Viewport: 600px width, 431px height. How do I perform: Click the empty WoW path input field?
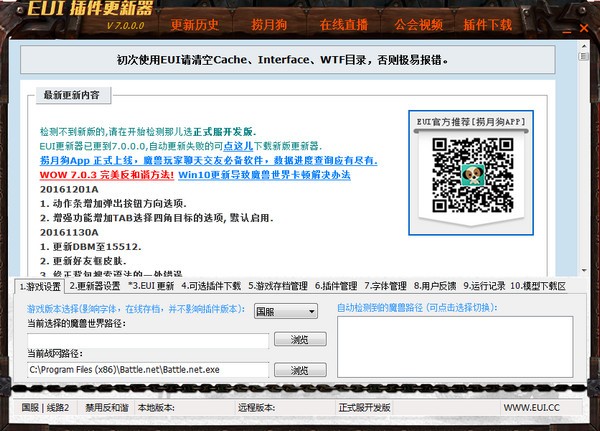click(x=148, y=340)
